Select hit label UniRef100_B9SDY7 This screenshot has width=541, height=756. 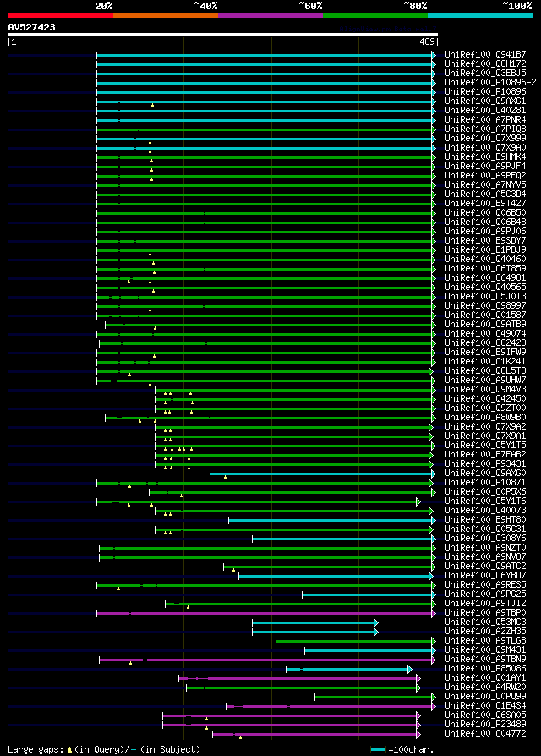[x=485, y=241]
